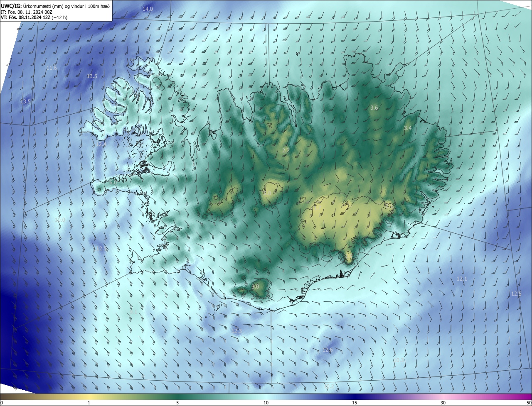Click the 14.0 value label on map

coord(148,9)
